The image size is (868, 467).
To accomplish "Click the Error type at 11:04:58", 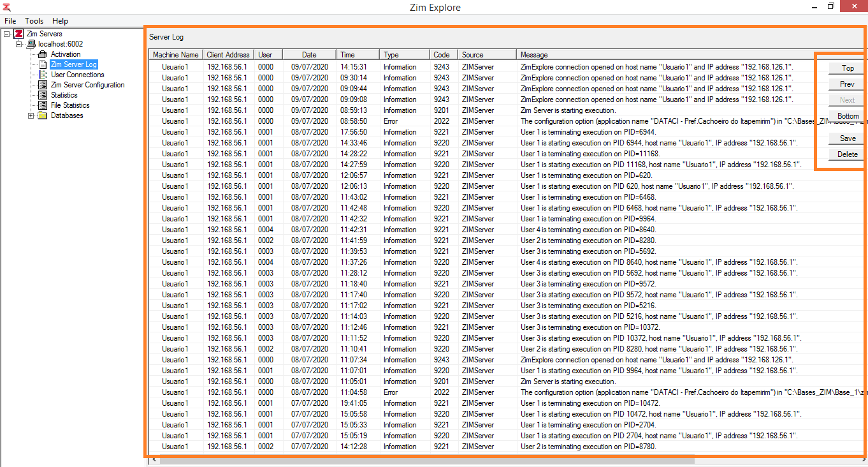I will tap(391, 392).
